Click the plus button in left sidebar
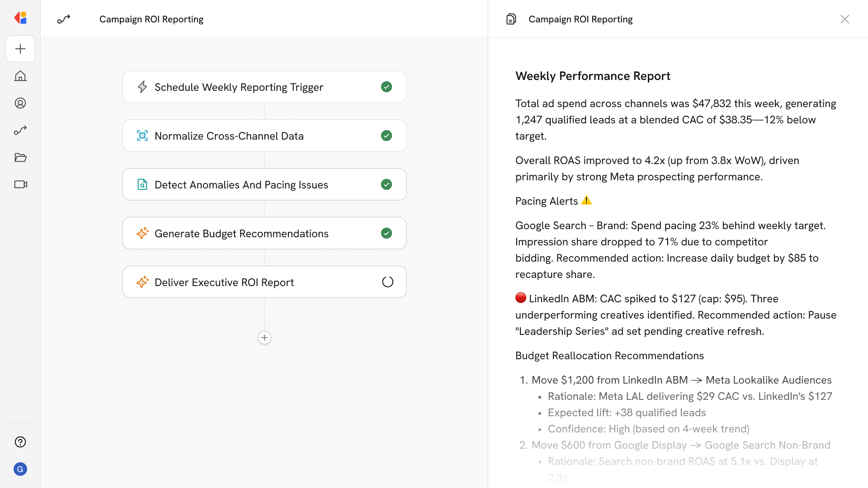 (x=20, y=49)
